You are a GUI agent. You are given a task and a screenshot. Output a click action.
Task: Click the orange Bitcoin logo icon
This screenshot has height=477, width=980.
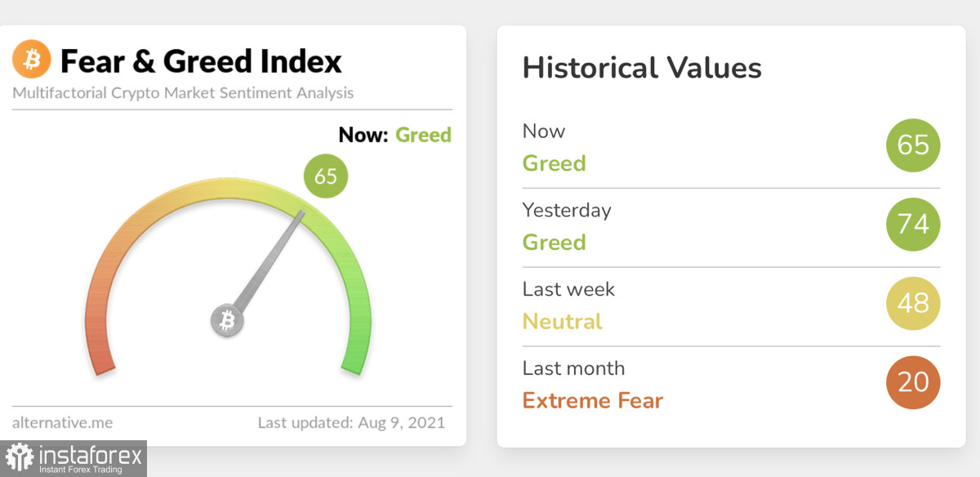(32, 60)
